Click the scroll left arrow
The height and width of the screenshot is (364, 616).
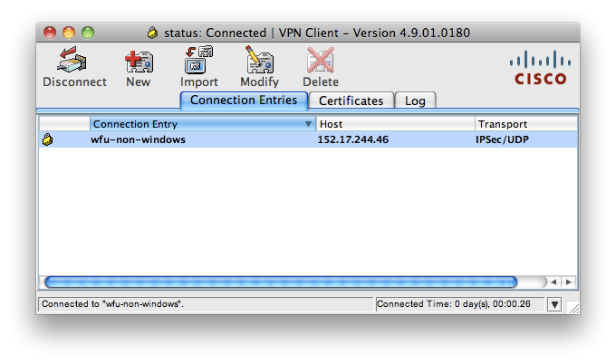(x=553, y=282)
